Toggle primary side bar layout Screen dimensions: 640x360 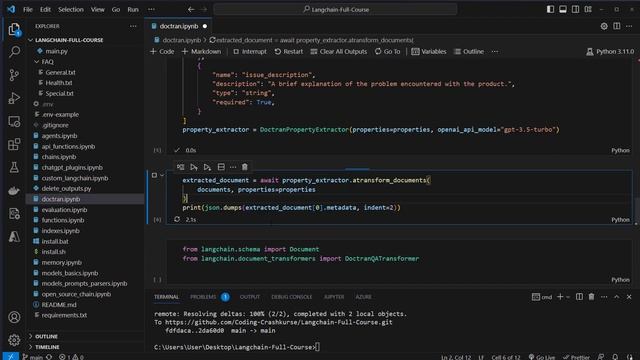[550, 9]
